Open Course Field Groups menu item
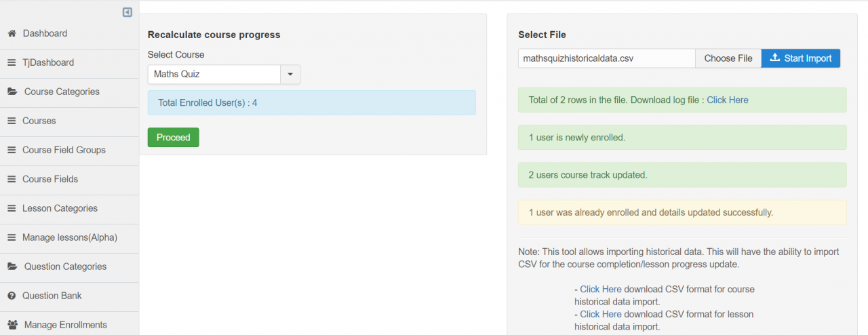Image resolution: width=868 pixels, height=335 pixels. [64, 150]
